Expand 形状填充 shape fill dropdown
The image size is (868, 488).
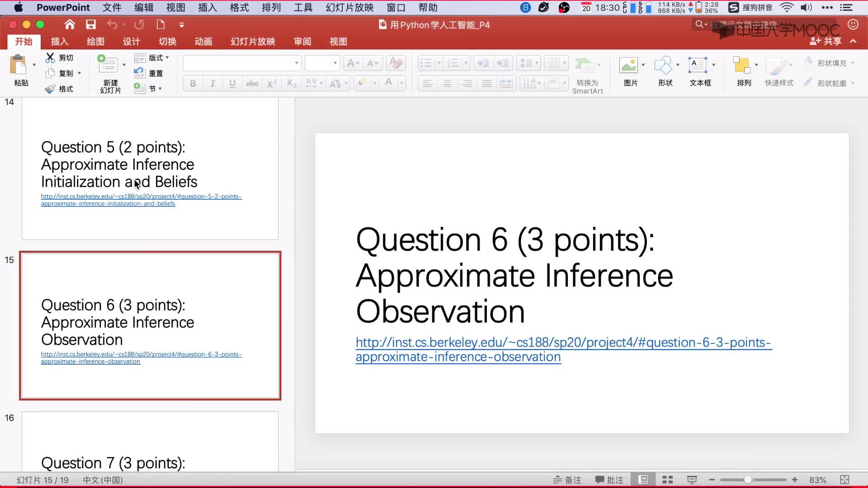[x=853, y=63]
